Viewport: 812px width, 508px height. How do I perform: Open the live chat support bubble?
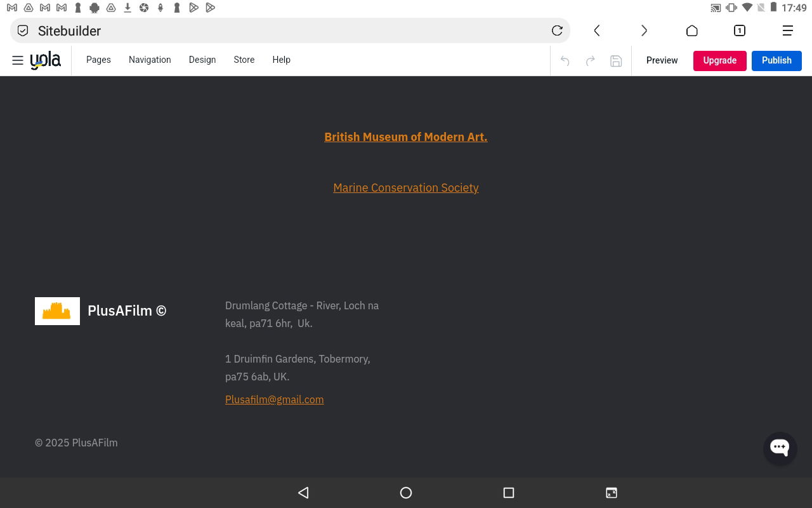780,448
